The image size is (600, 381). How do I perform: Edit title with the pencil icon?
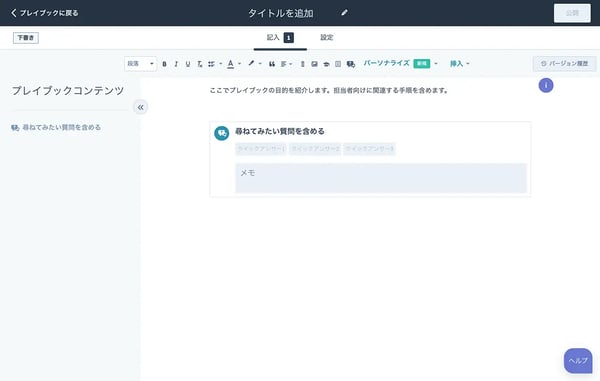(344, 13)
